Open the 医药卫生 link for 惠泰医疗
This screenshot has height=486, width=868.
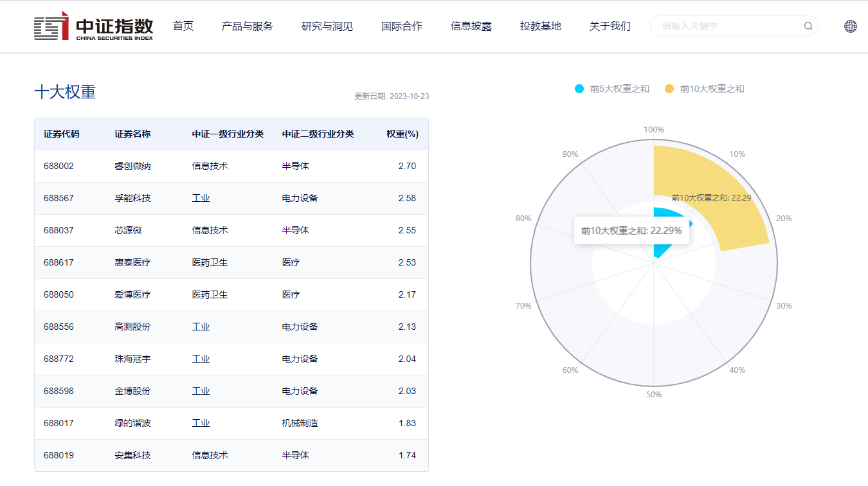209,262
